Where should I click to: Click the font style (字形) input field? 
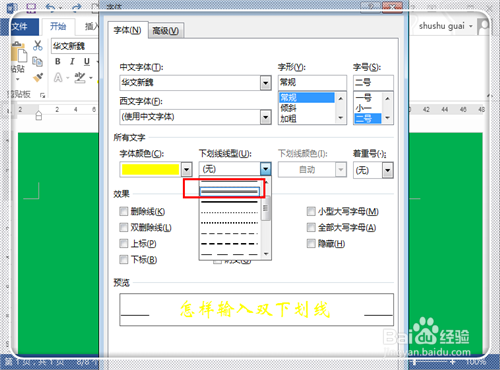312,82
